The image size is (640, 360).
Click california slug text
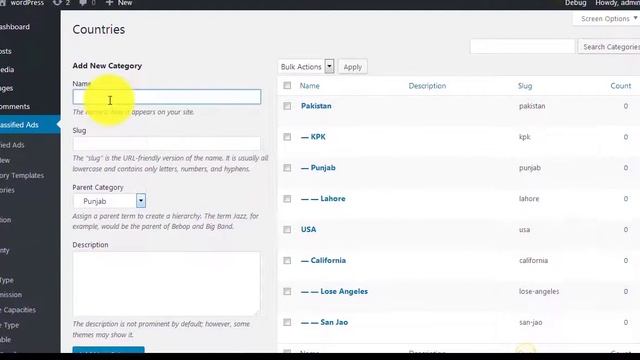533,260
